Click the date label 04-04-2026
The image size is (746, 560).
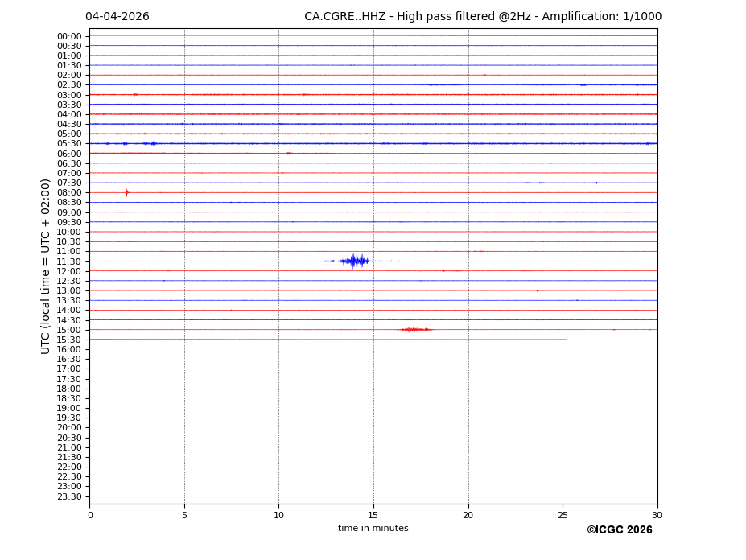coord(117,17)
